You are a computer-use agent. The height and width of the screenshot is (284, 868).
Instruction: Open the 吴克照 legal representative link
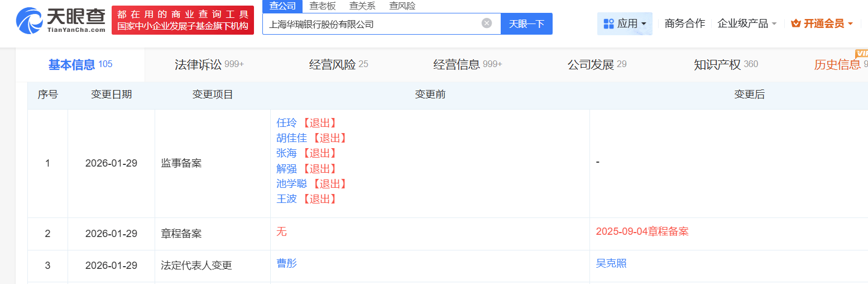[x=611, y=263]
